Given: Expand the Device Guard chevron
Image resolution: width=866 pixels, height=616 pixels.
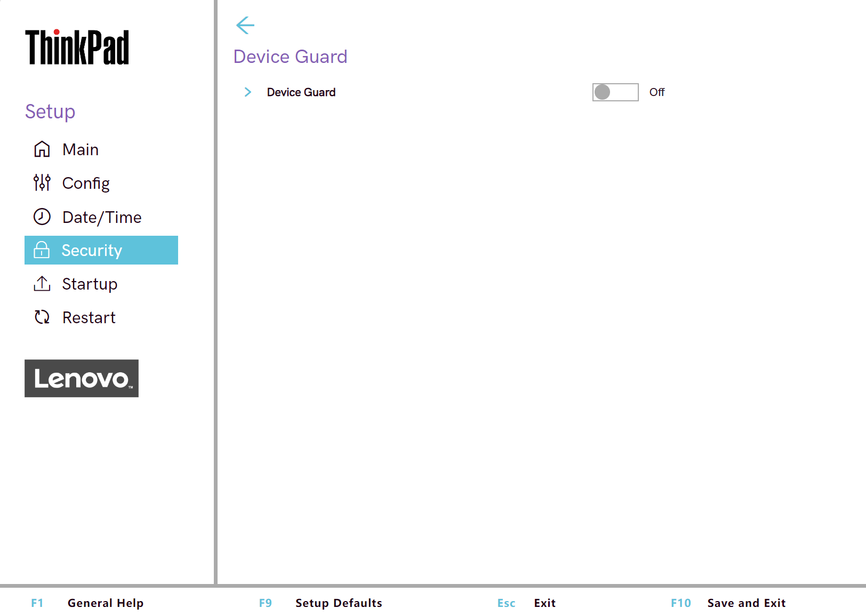Looking at the screenshot, I should coord(247,92).
